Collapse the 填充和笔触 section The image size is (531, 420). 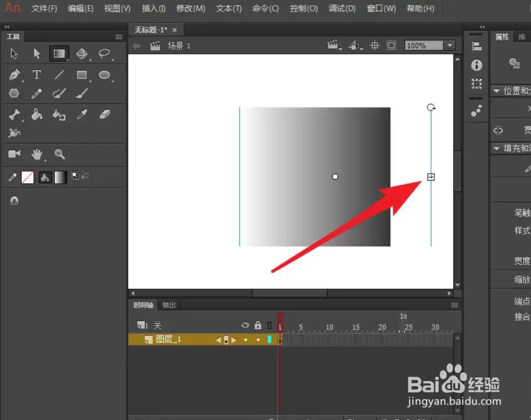click(x=496, y=148)
